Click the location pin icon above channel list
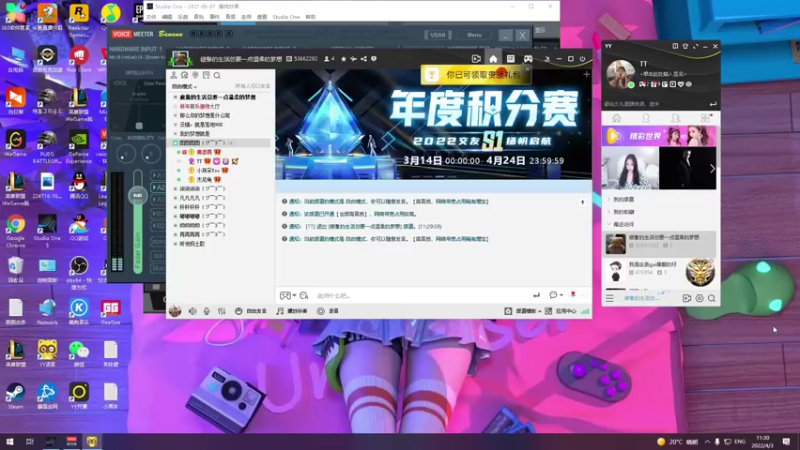 [x=195, y=76]
